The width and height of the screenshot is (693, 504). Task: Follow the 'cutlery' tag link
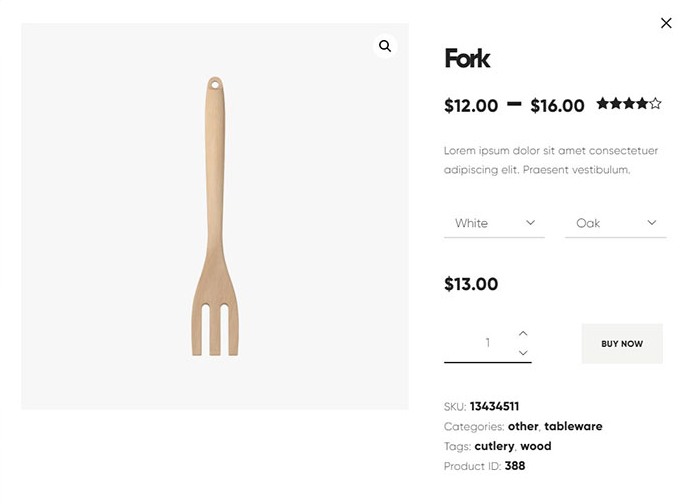tap(494, 446)
